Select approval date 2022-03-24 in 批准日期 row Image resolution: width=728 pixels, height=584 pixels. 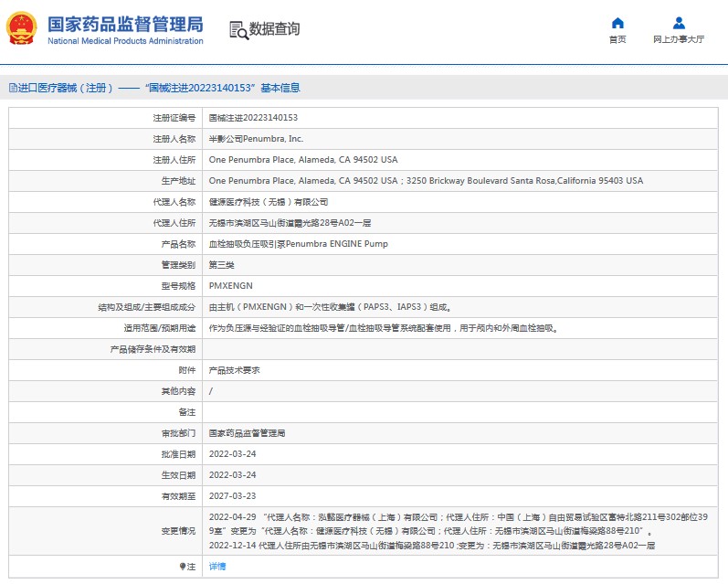click(x=232, y=454)
